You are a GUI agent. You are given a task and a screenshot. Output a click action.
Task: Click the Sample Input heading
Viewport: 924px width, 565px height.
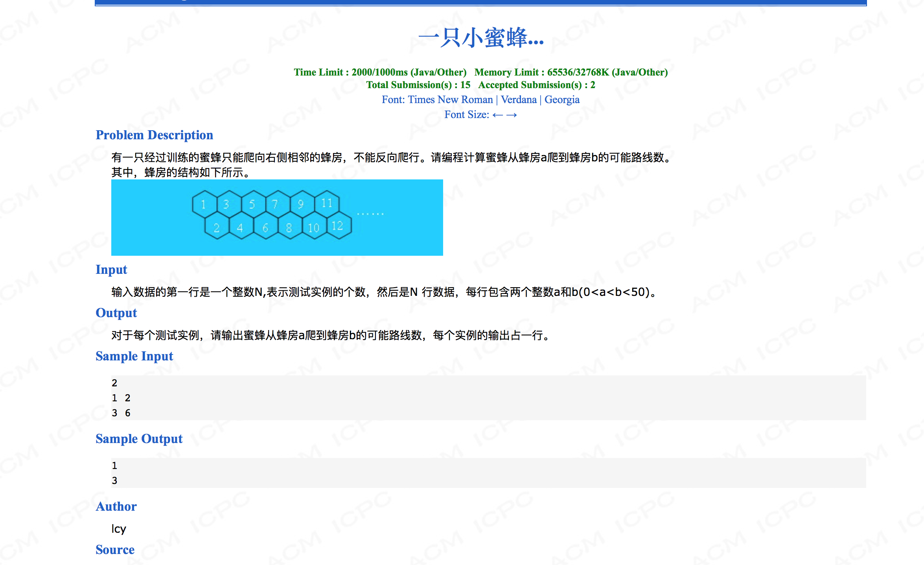(x=134, y=356)
